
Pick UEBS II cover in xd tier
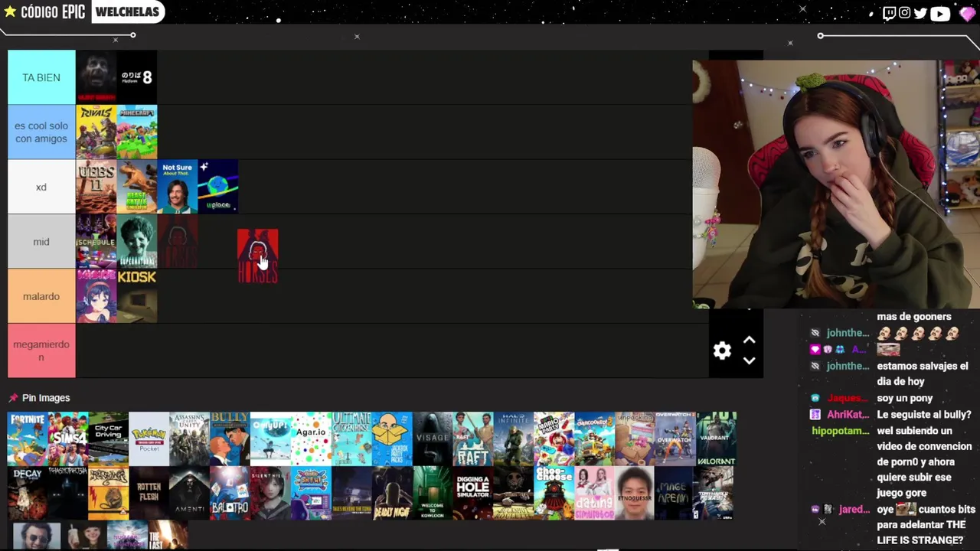[96, 187]
